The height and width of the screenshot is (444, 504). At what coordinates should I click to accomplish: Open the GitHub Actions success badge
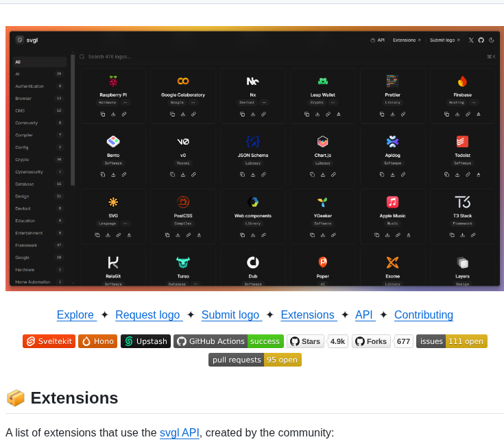[228, 341]
